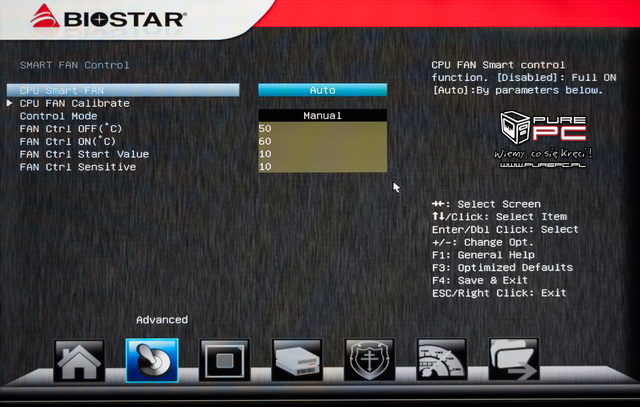The width and height of the screenshot is (640, 407).
Task: Click the Control Mode label
Action: tap(58, 116)
